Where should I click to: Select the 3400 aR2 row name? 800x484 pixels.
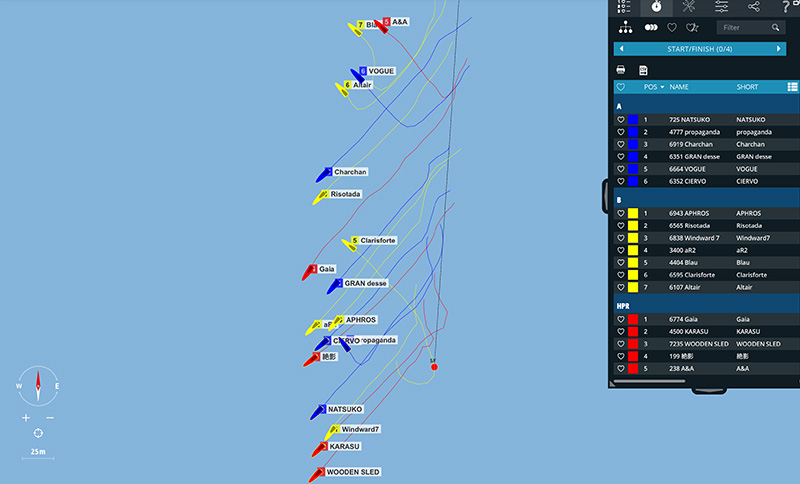coord(682,250)
